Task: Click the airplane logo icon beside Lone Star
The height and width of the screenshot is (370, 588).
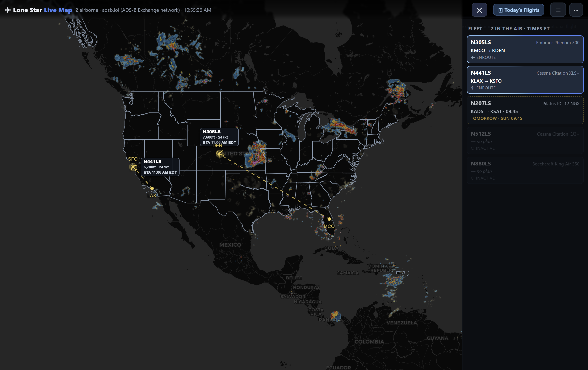Action: 8,10
